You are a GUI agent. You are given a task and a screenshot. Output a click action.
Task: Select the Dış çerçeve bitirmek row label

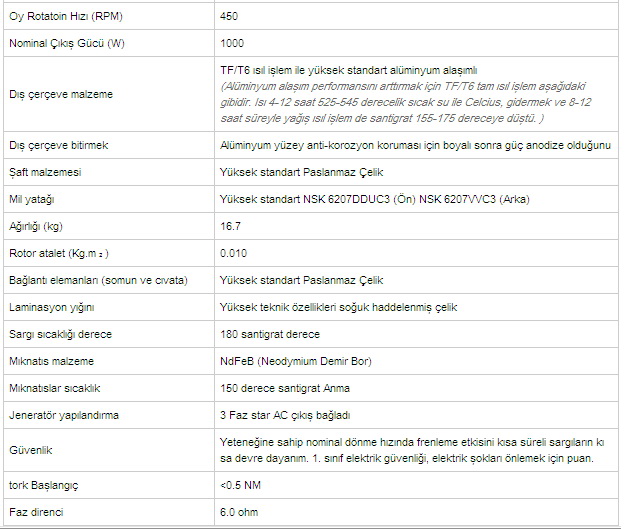[x=58, y=145]
